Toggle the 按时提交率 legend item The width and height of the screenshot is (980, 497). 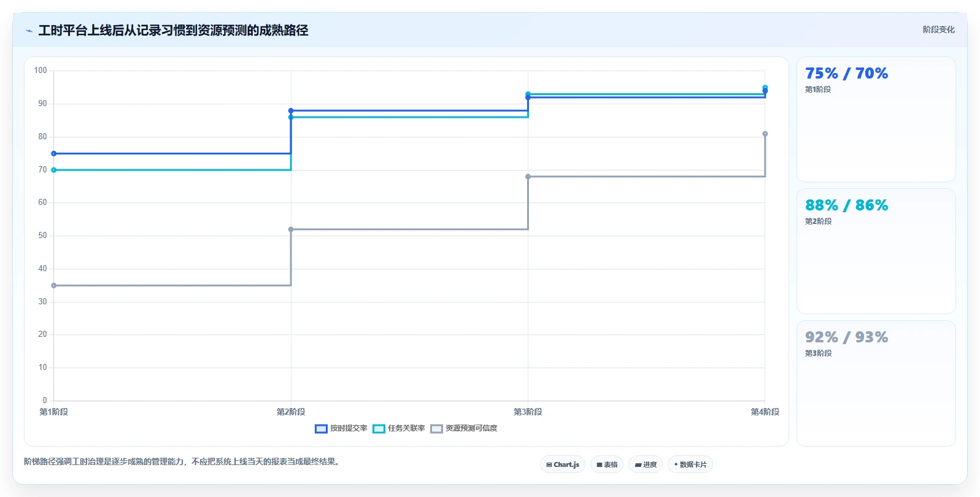tap(341, 428)
